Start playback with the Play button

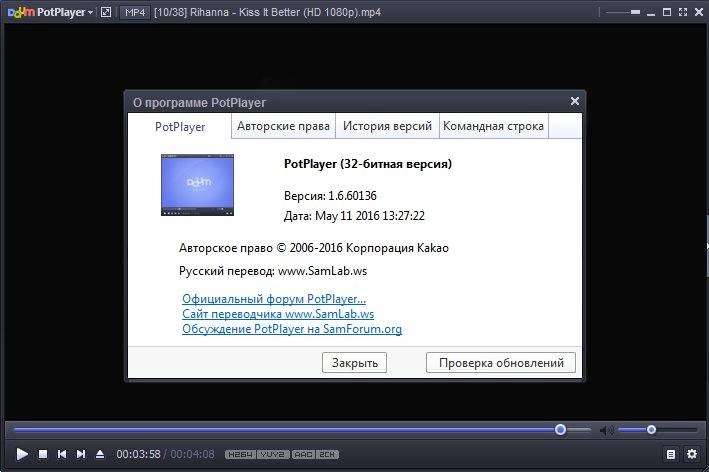pos(22,453)
